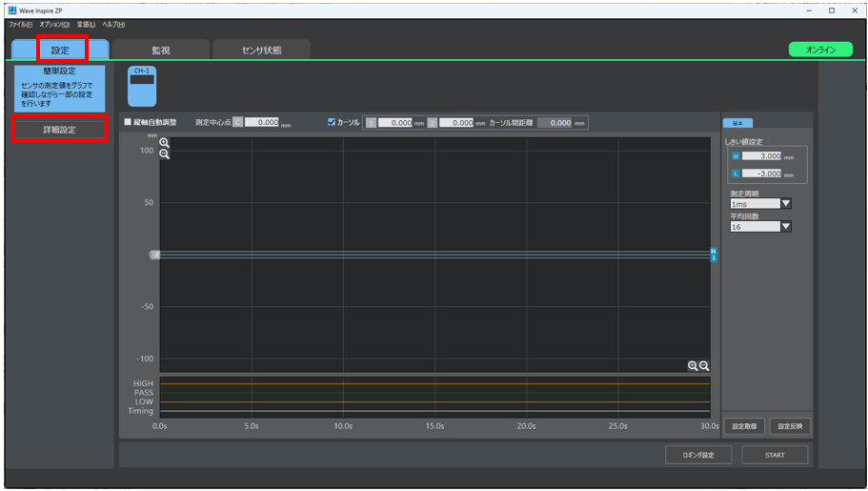Enable 縦軸自動調整 checkbox
This screenshot has width=868, height=491.
coord(128,122)
